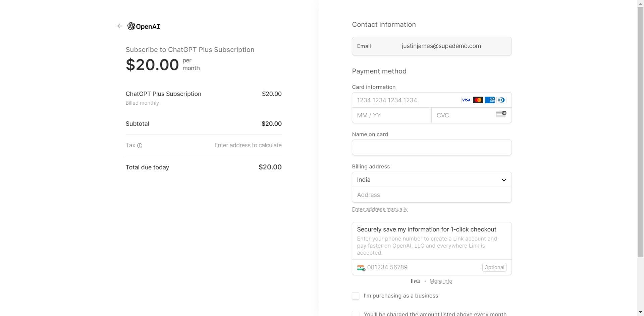Screen dimensions: 644x316
Task: Click the 'Enter address manually' link
Action: [x=380, y=209]
